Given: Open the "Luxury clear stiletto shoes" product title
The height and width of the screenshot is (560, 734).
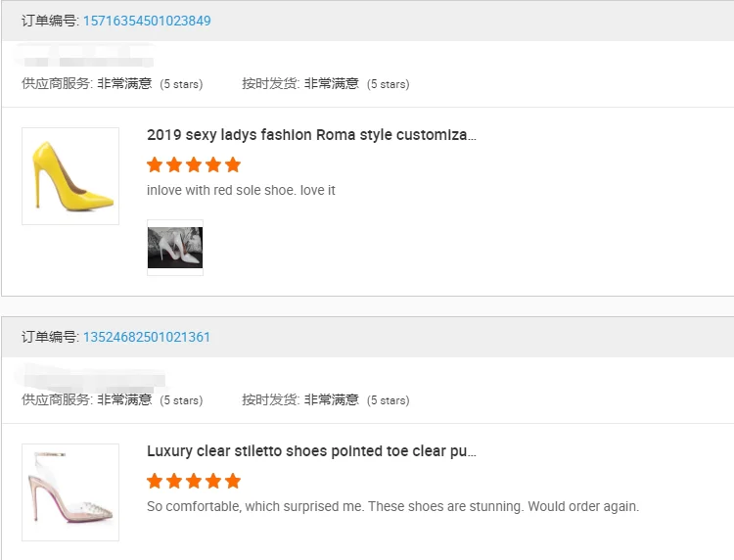Looking at the screenshot, I should [311, 451].
